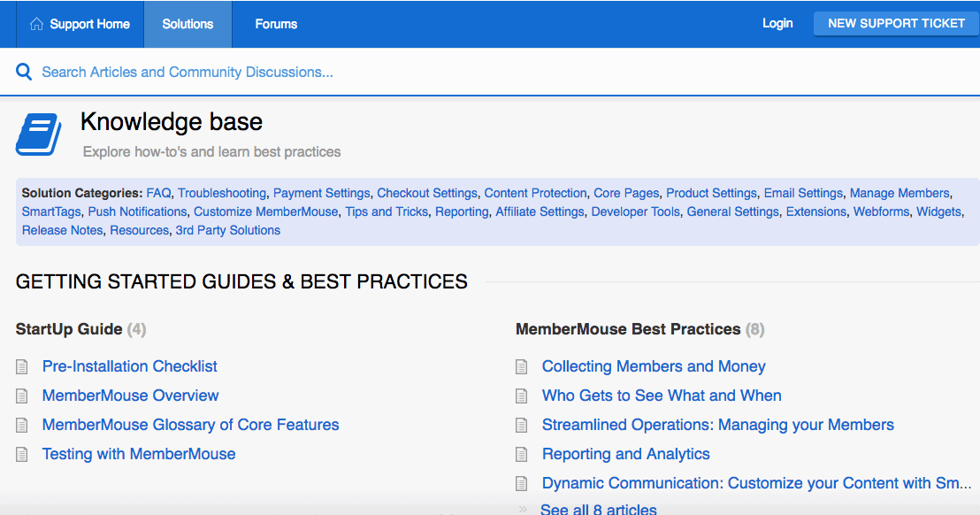Click document icon beside Testing with MemberMouse
The image size is (980, 515).
[22, 454]
